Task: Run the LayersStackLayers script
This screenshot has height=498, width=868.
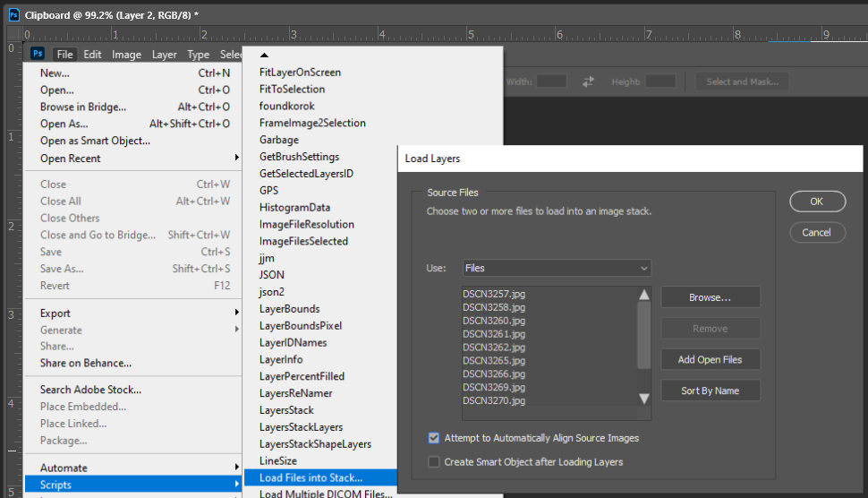Action: 302,427
